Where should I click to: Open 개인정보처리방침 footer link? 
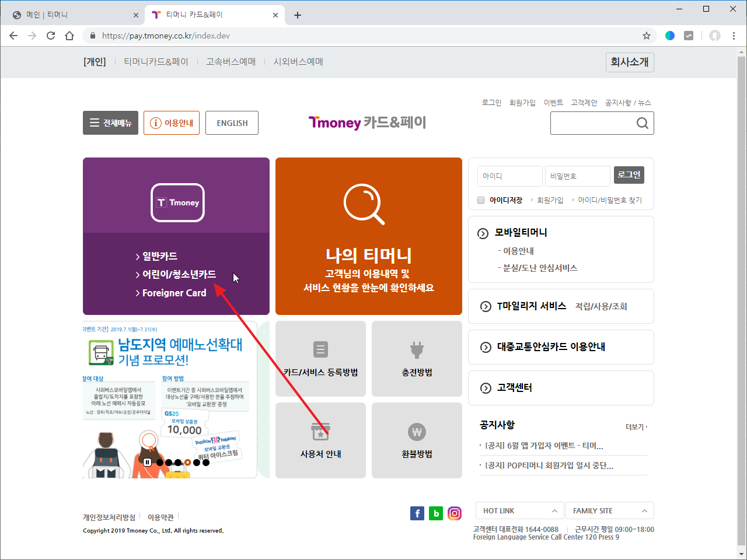click(109, 517)
